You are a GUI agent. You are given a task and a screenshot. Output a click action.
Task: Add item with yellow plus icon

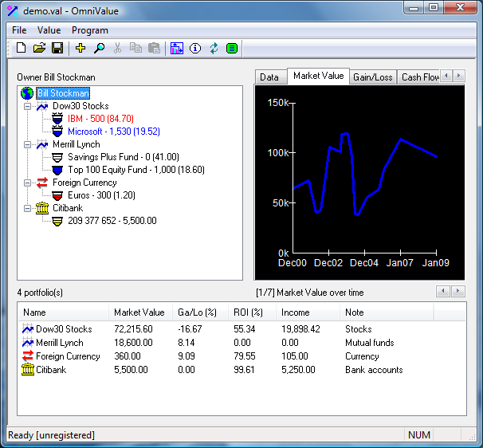pyautogui.click(x=80, y=48)
